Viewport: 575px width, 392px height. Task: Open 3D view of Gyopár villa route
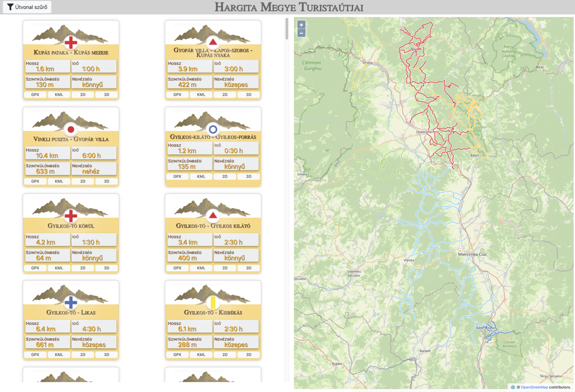(x=249, y=94)
